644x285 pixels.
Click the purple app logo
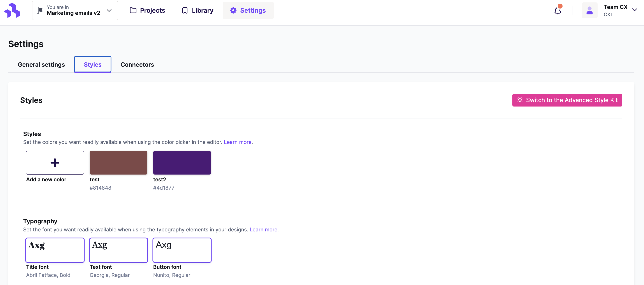coord(12,10)
